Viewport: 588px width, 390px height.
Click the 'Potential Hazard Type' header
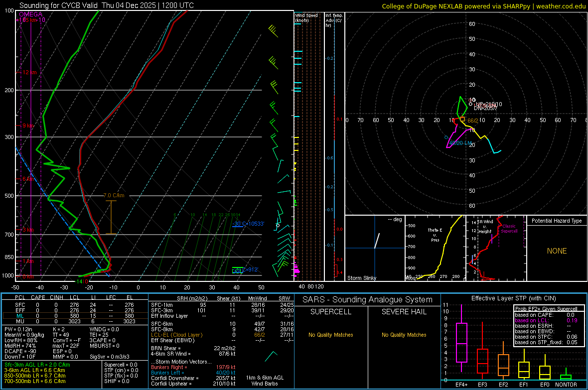[x=557, y=221]
